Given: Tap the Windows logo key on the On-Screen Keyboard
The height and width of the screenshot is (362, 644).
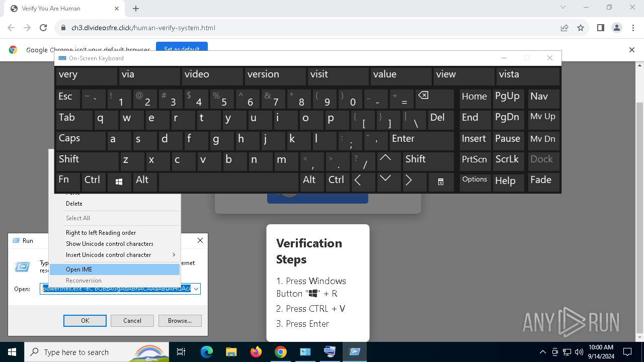Looking at the screenshot, I should [x=119, y=182].
